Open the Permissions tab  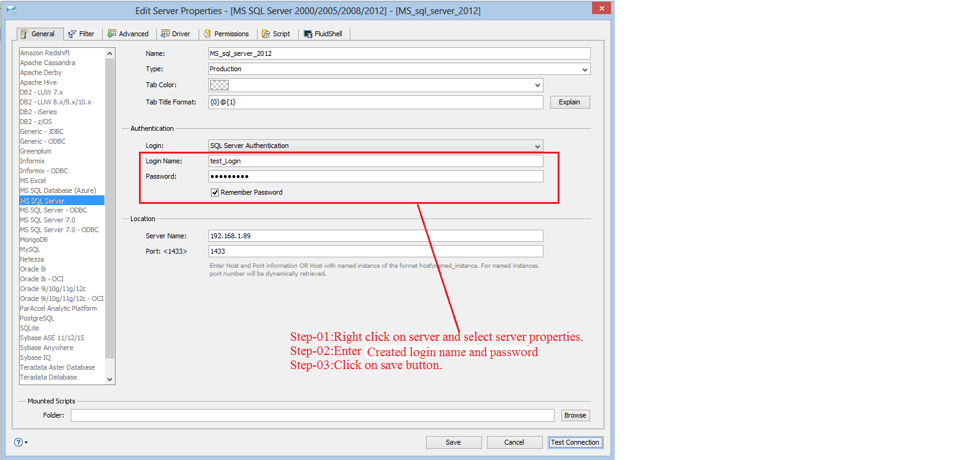point(226,34)
